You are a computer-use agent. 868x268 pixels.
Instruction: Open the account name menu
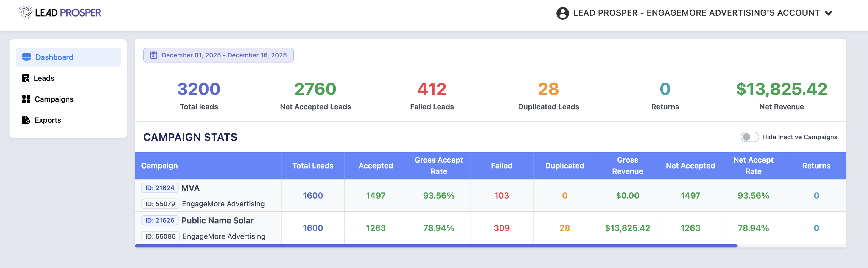click(x=696, y=13)
